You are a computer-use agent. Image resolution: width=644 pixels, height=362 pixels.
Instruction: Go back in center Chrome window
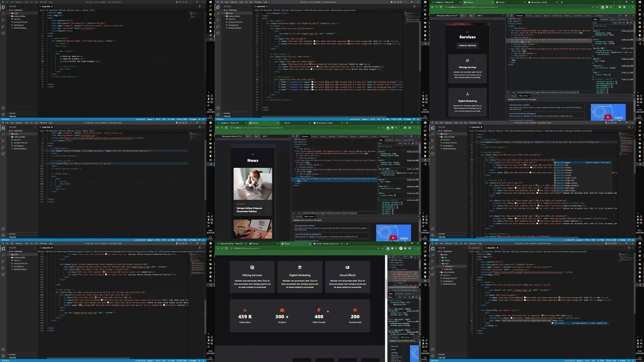(217, 128)
